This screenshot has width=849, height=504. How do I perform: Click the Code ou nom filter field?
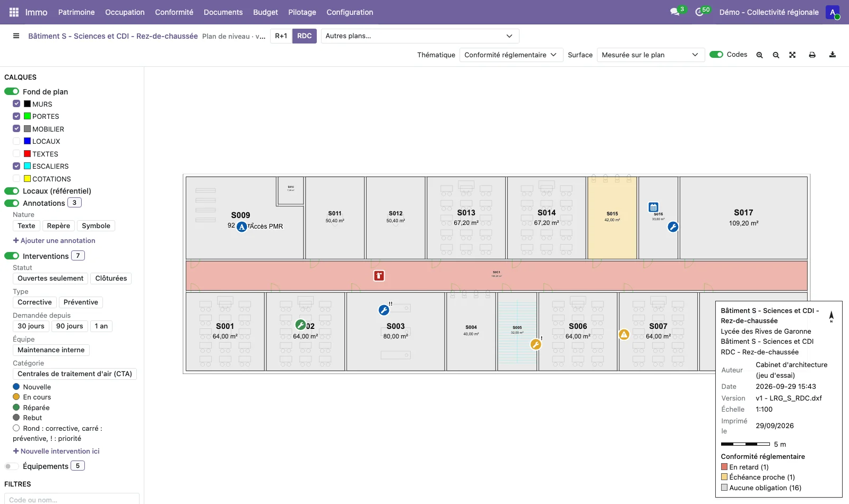tap(72, 499)
